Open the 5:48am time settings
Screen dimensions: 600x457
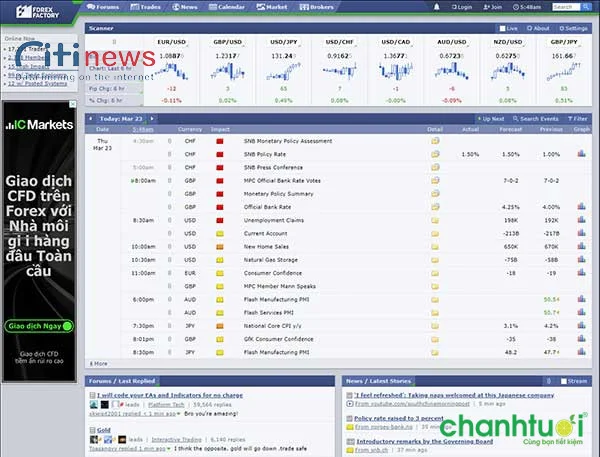coord(527,7)
